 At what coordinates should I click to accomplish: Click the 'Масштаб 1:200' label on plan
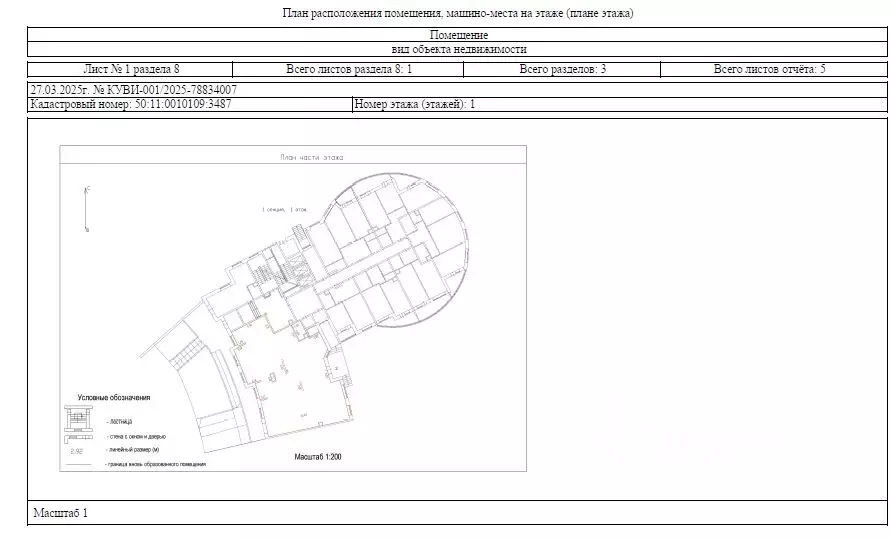(x=318, y=457)
